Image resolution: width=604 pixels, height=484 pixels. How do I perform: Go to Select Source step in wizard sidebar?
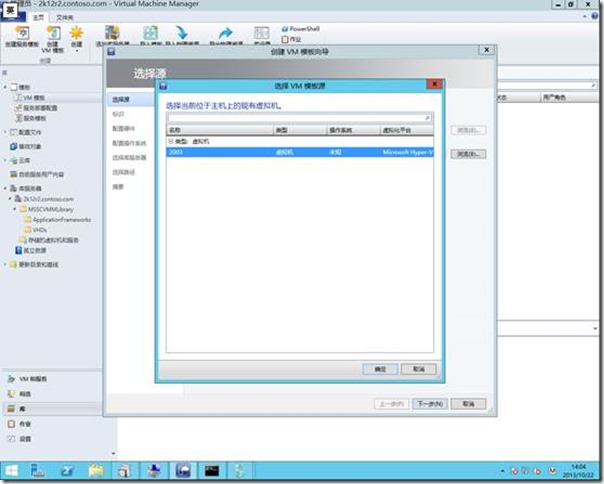click(x=121, y=99)
